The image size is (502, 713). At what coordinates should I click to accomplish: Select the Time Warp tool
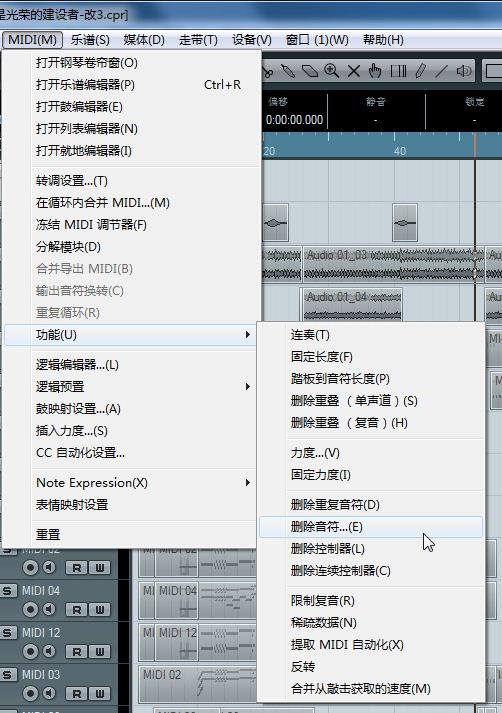(398, 71)
